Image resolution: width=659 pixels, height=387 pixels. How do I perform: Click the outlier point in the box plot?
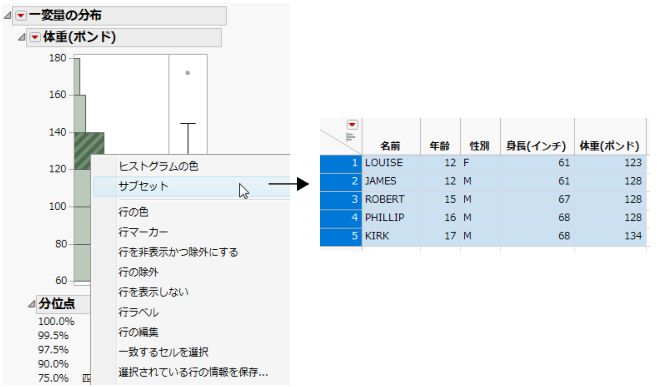(187, 73)
